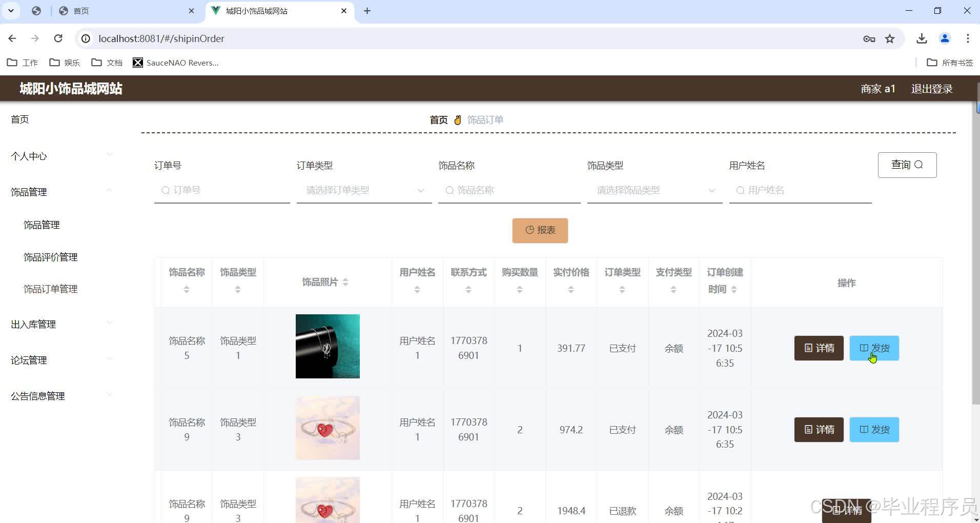Collapse the 饰品管理 sidebar group
This screenshot has width=980, height=523.
(x=62, y=192)
